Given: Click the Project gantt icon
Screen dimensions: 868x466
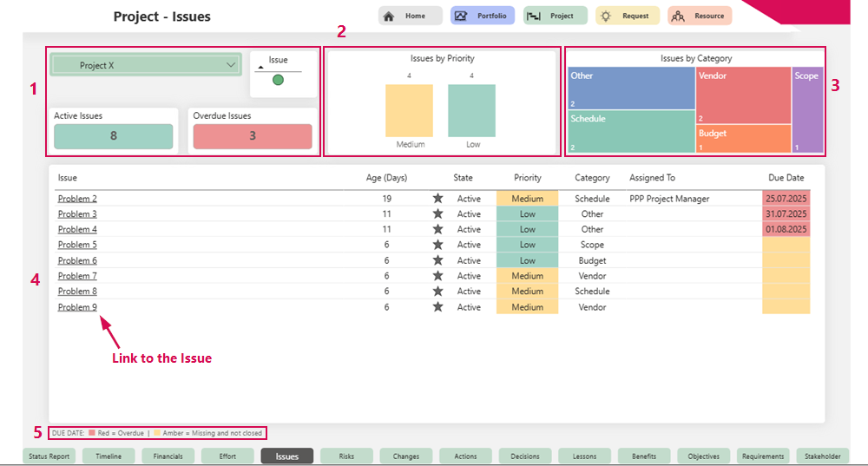Looking at the screenshot, I should click(534, 16).
